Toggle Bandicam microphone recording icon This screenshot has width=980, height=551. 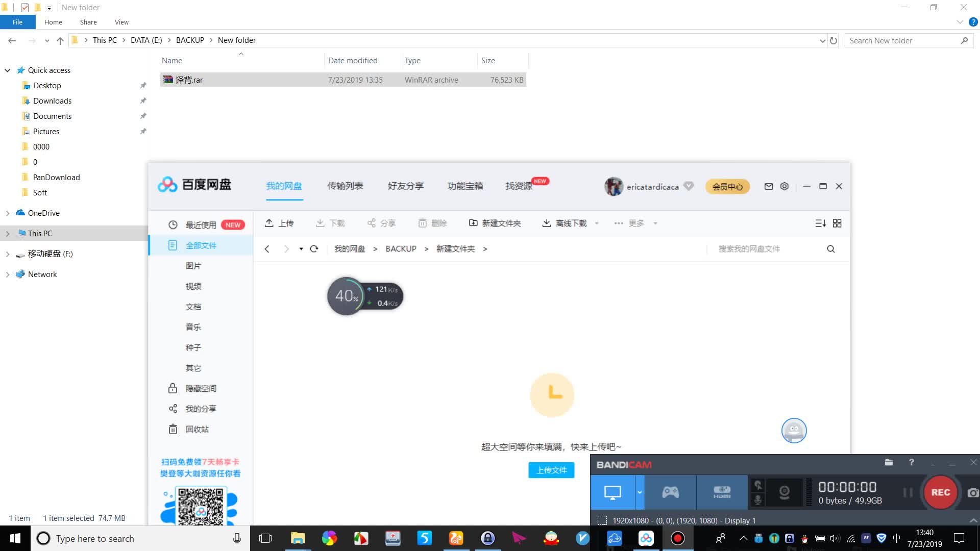pyautogui.click(x=758, y=499)
